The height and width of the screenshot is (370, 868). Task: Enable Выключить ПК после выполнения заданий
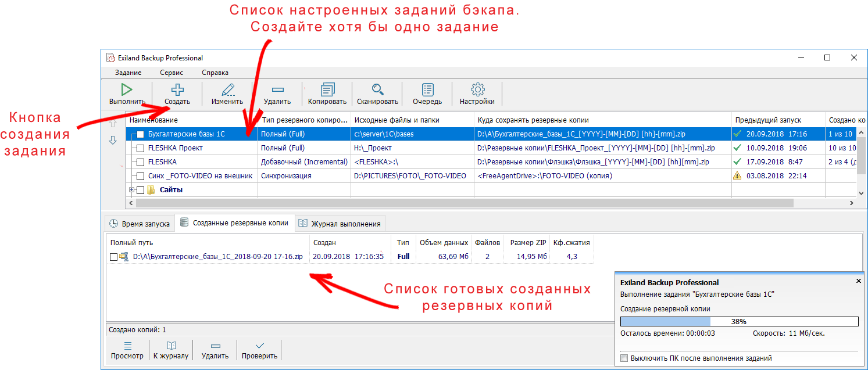click(x=624, y=358)
